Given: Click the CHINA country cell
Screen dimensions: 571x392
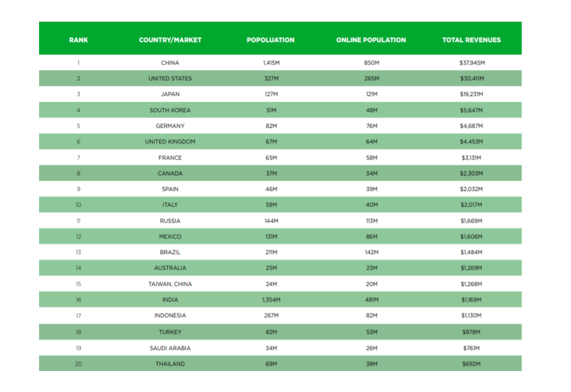Looking at the screenshot, I should click(x=170, y=63).
